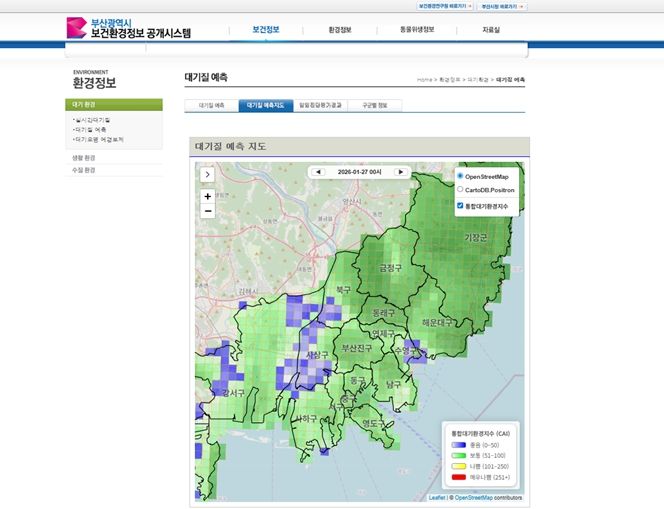Switch to the 대기질 예측 tab
Screen dimensions: 664x509
211,105
